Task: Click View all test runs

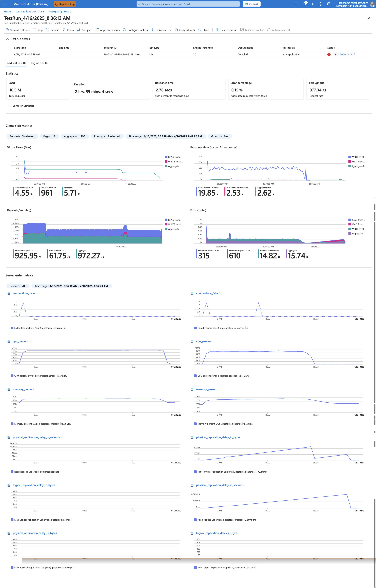Action: (x=17, y=30)
